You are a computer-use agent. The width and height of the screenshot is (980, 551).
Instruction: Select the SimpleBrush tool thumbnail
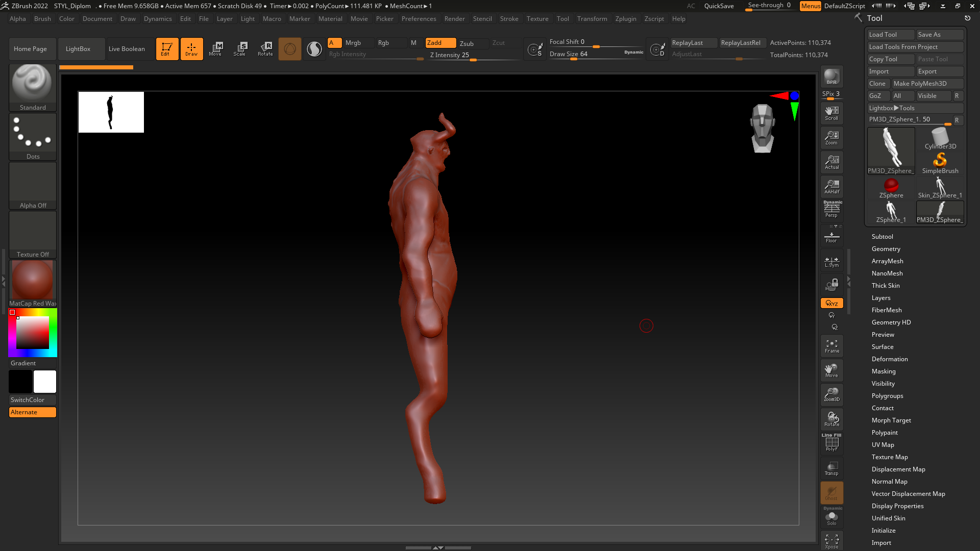pyautogui.click(x=940, y=163)
